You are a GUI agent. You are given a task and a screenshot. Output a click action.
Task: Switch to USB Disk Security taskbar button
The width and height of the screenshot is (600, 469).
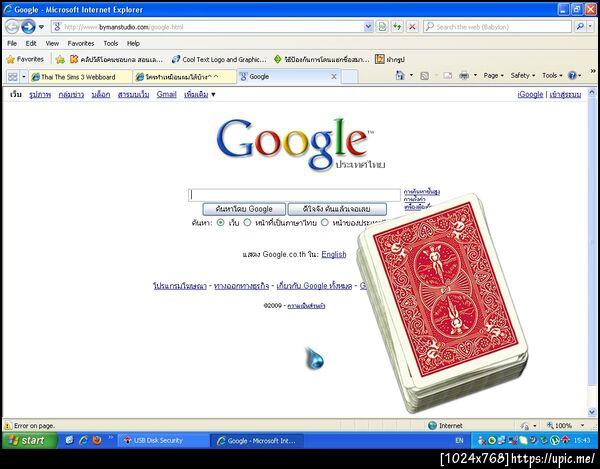(163, 441)
